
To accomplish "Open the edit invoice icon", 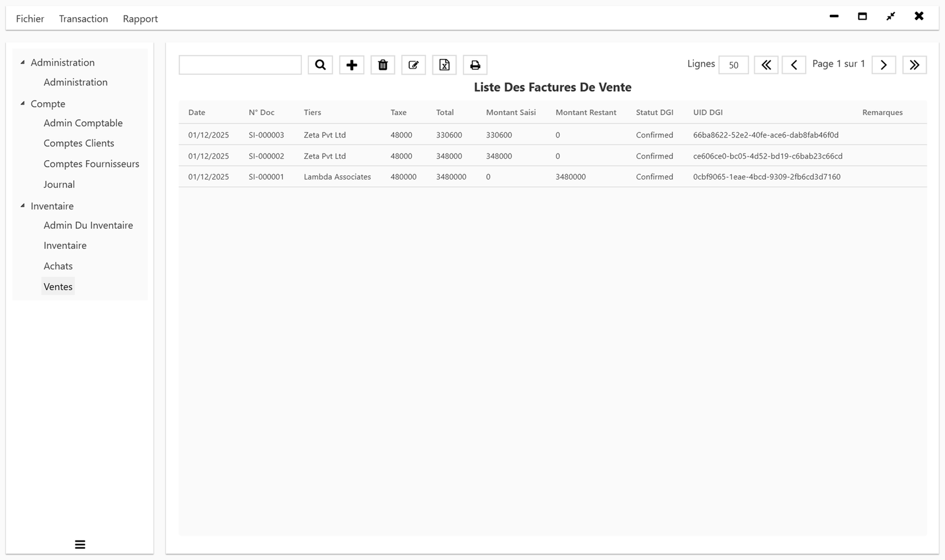I will point(413,64).
